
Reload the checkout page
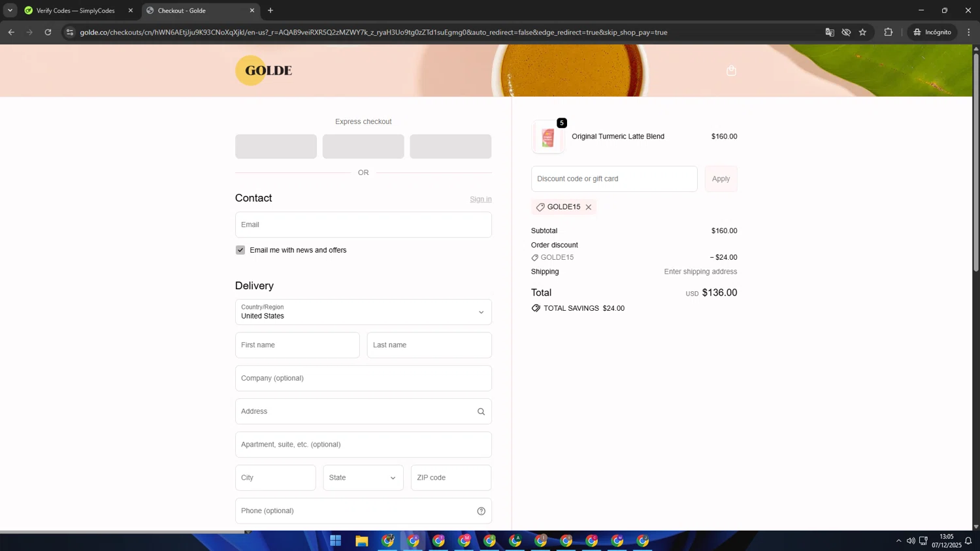[48, 32]
